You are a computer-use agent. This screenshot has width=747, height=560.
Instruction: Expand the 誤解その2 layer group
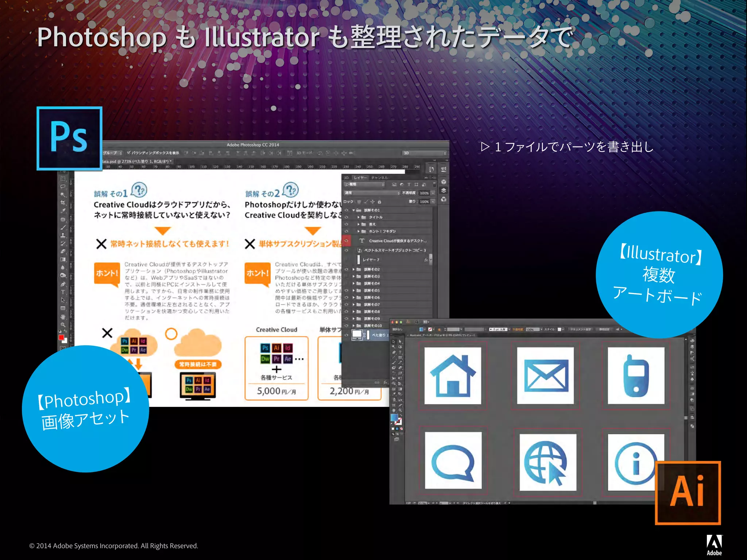pos(353,269)
